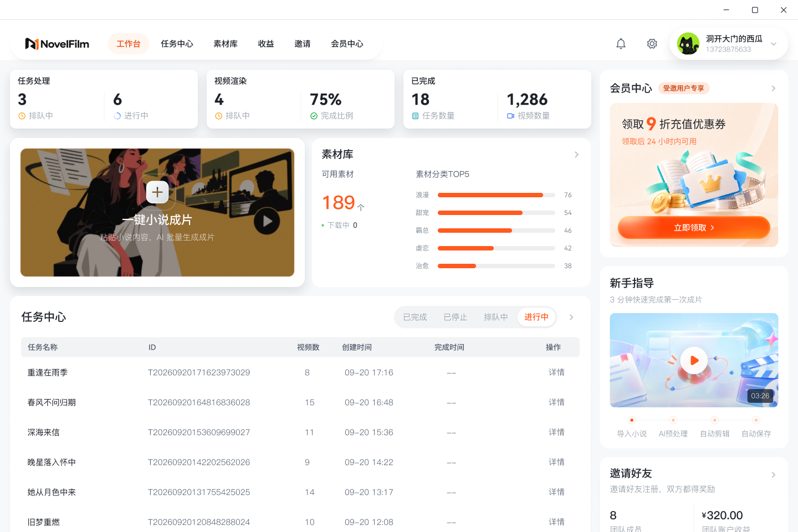The height and width of the screenshot is (532, 798).
Task: Open 收益 navigation item
Action: [x=266, y=44]
